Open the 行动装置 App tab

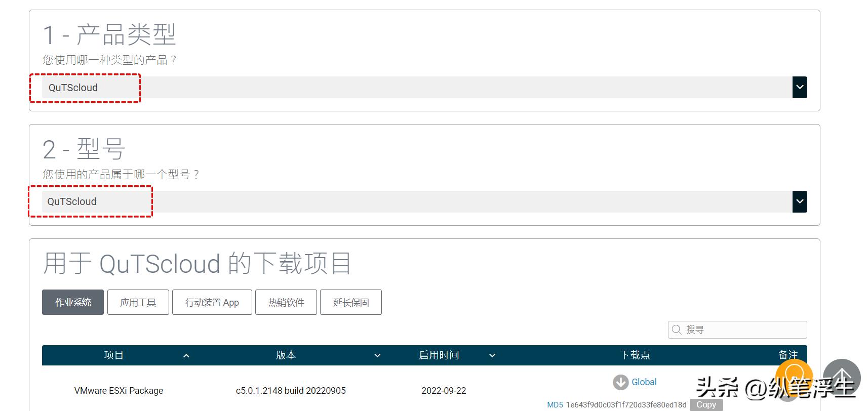tap(212, 302)
